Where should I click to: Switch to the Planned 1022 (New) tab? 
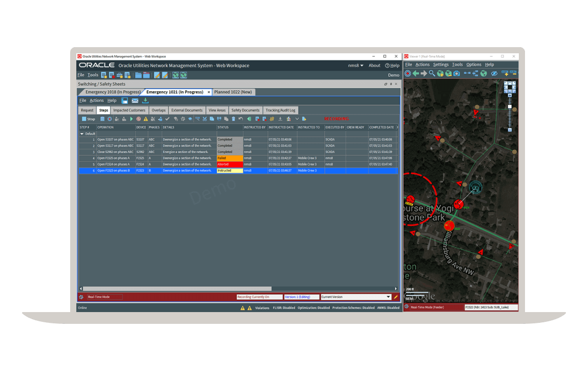pos(233,92)
